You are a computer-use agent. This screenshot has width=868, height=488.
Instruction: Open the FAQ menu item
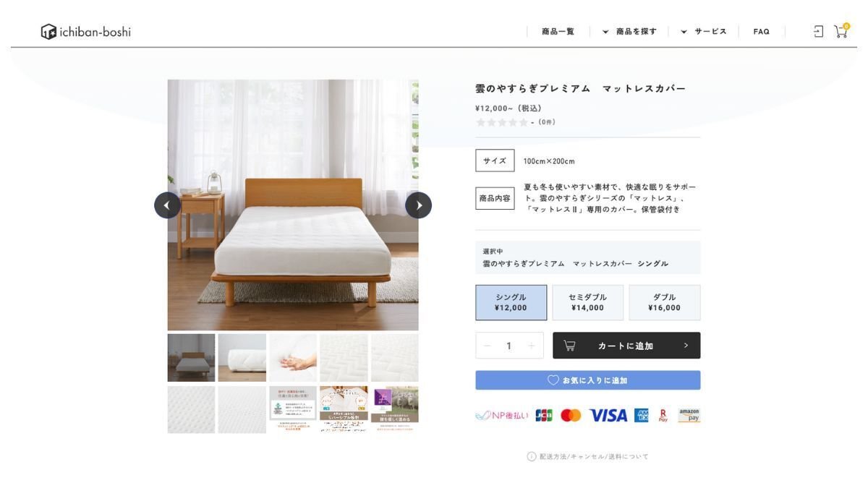761,32
